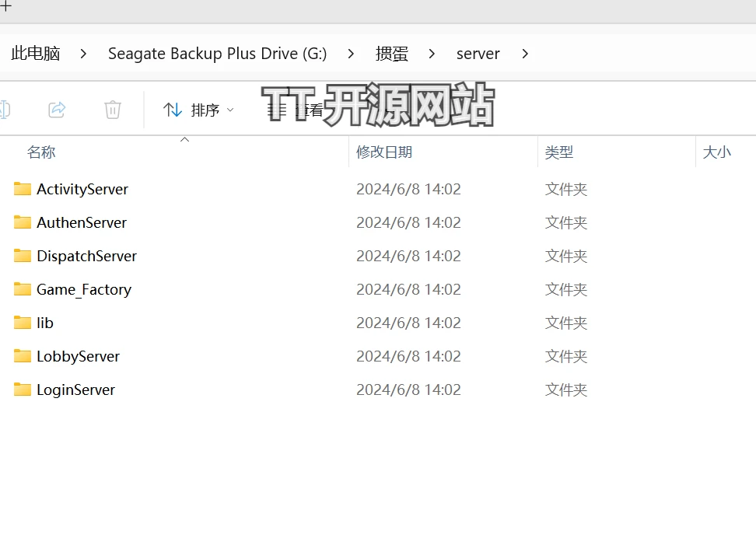Click the Game_Factory folder icon
This screenshot has height=538, width=756.
coord(23,288)
